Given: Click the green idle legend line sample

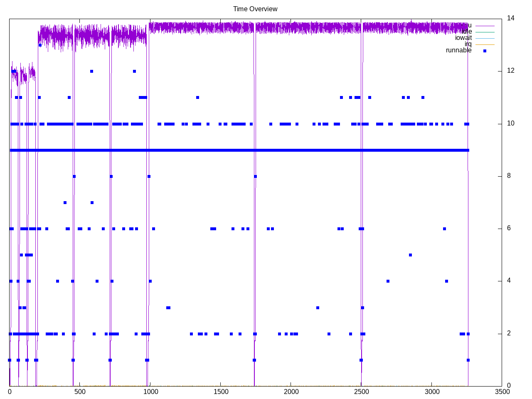Looking at the screenshot, I should tap(485, 32).
